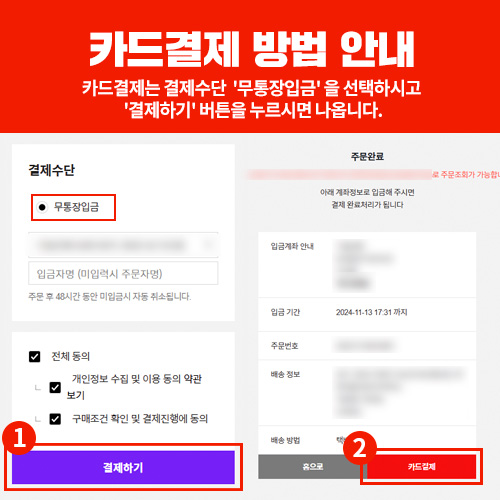
Task: Click the red number 2 step badge
Action: [360, 448]
